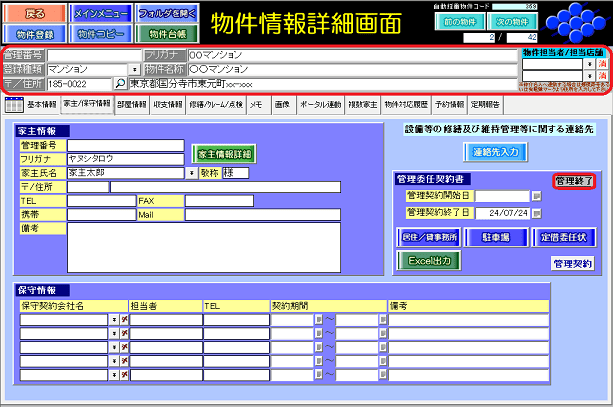613x407 pixels.
Task: Open start-date calendar in first 契約期間 row
Action: 319,320
